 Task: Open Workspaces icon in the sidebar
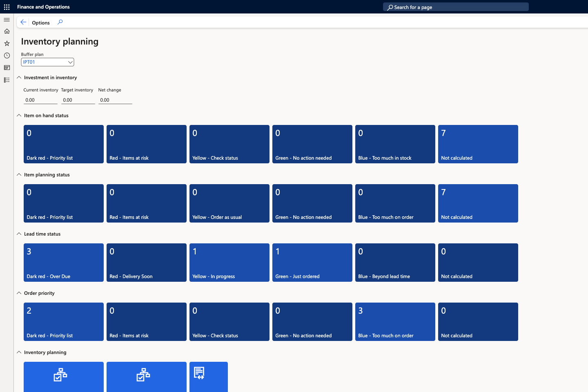[x=7, y=68]
